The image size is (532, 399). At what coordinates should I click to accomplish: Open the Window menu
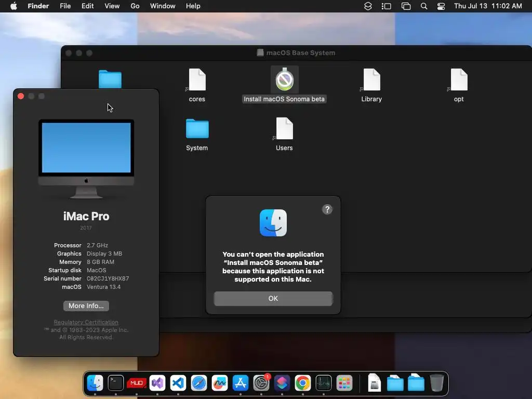pyautogui.click(x=163, y=6)
